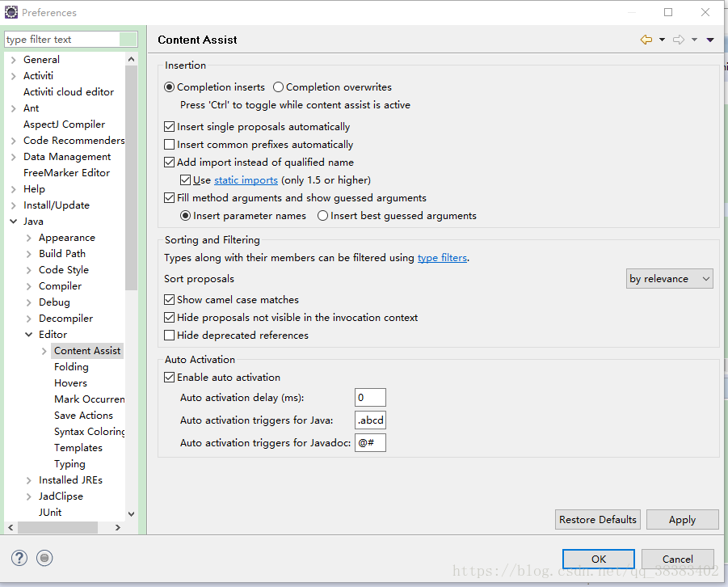This screenshot has height=587, width=728.
Task: Open Sort proposals by relevance dropdown
Action: coord(670,279)
